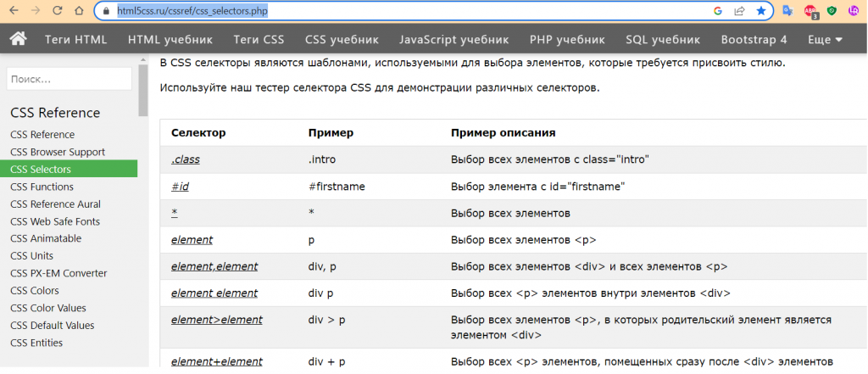Expand the Еще dropdown menu

[x=825, y=39]
